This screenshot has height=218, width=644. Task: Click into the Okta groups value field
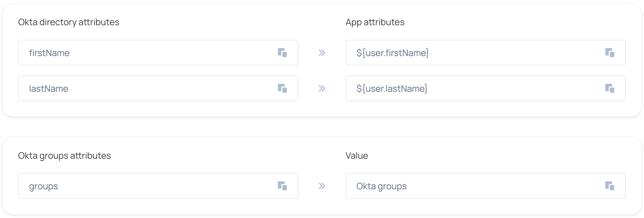[x=473, y=186]
